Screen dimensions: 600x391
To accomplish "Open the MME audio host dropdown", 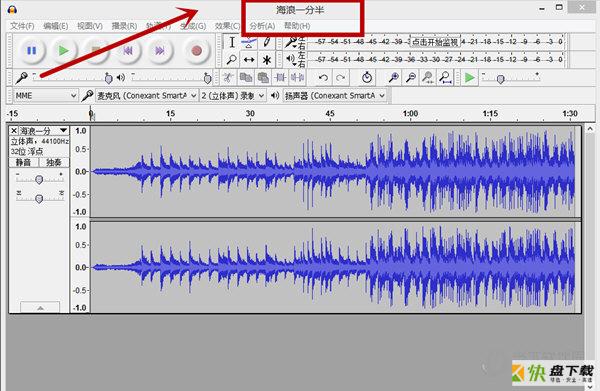I will pos(46,95).
